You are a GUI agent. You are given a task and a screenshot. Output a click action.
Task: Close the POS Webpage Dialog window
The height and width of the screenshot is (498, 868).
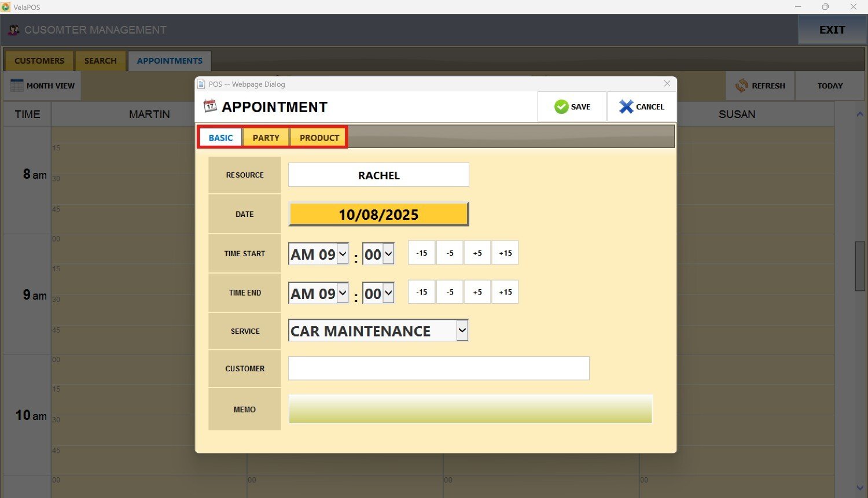tap(667, 84)
